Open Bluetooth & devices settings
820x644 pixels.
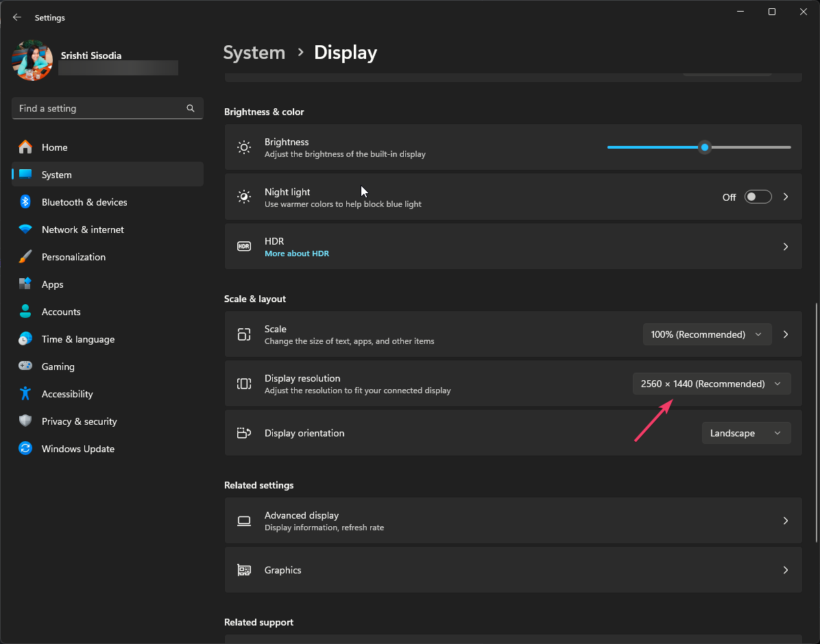coord(107,202)
